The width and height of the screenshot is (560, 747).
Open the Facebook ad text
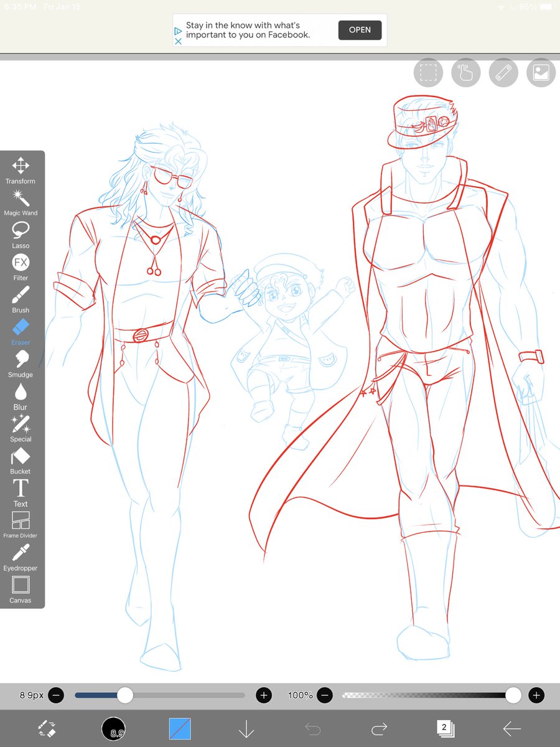[x=248, y=30]
